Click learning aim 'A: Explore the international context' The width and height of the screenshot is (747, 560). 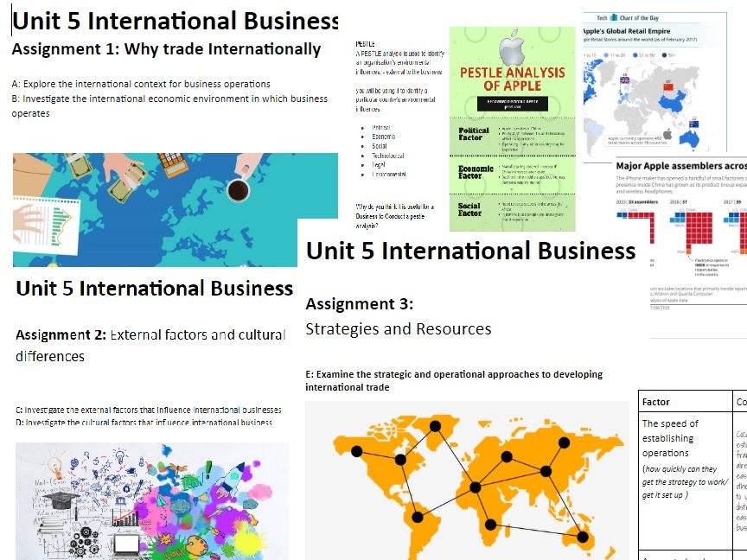pyautogui.click(x=141, y=85)
